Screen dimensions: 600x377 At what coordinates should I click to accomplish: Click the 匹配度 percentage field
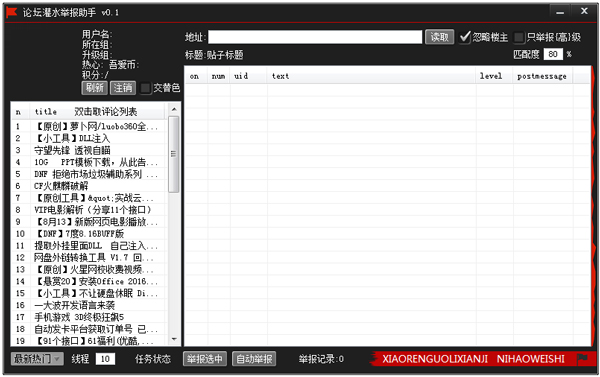[x=553, y=54]
